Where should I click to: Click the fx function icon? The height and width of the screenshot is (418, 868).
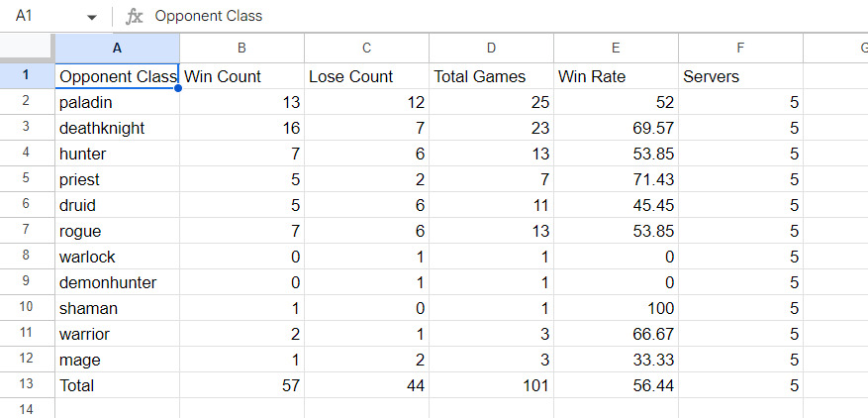coord(134,17)
